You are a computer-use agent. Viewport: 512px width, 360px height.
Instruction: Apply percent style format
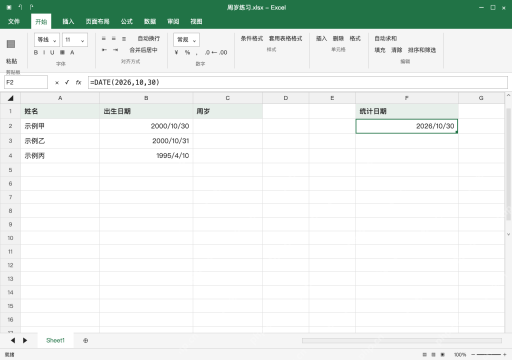[x=187, y=52]
